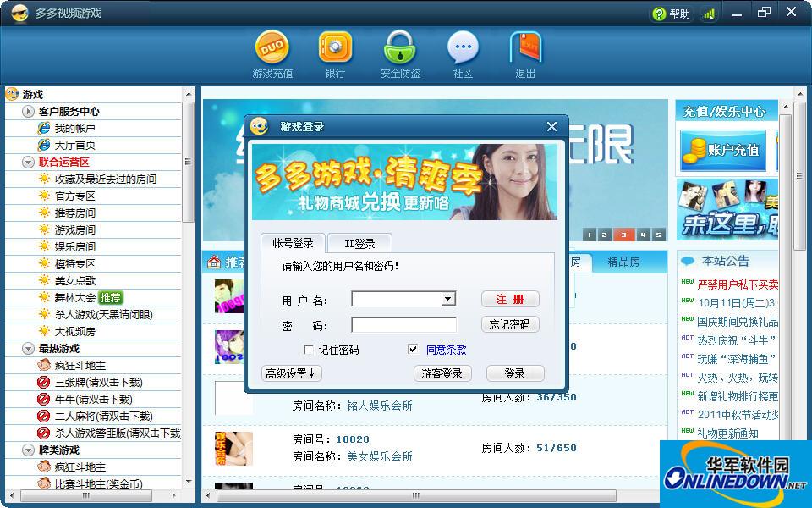Click the 退出 exit door icon
The image size is (812, 508).
(x=525, y=47)
